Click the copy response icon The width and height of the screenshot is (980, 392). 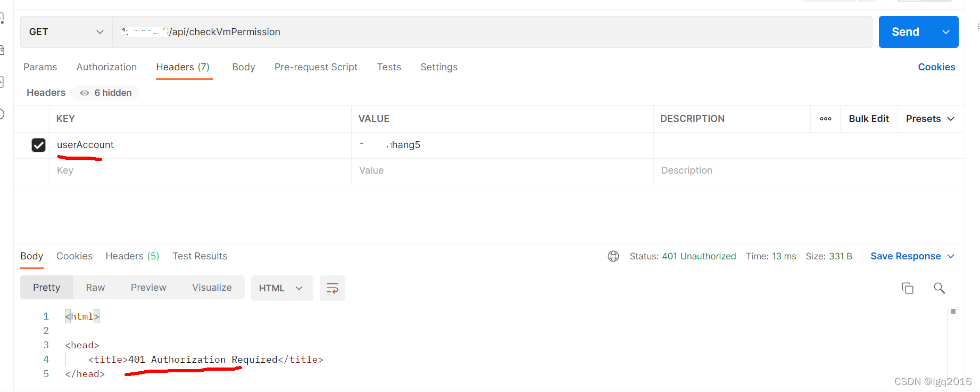click(x=907, y=288)
